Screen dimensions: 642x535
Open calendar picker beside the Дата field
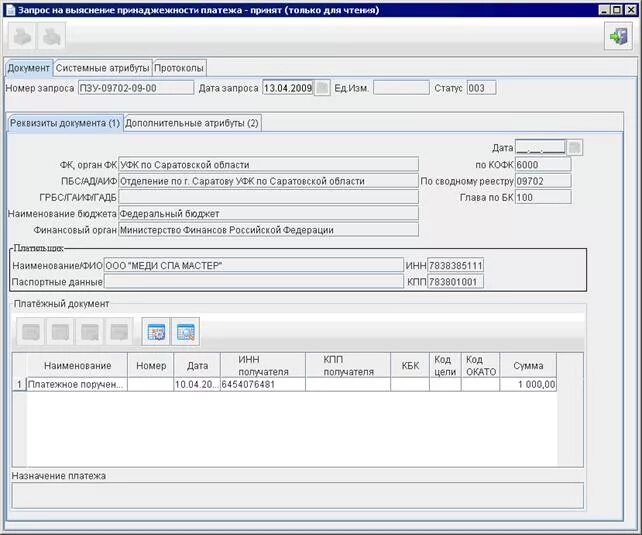click(574, 148)
